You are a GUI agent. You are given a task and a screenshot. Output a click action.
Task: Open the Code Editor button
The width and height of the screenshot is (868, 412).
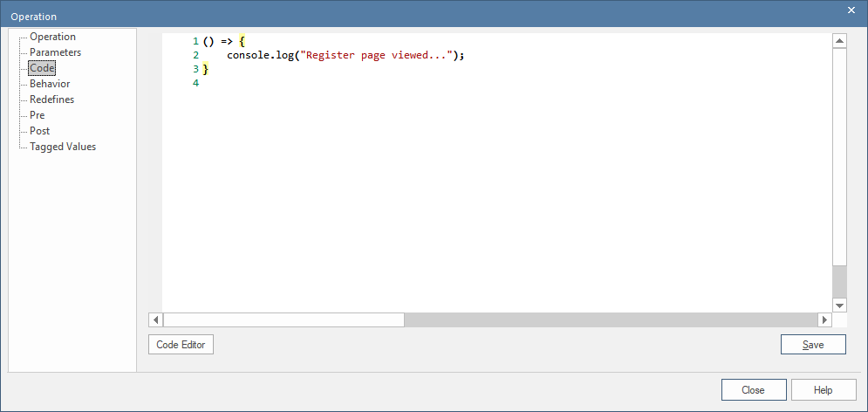[x=181, y=345]
